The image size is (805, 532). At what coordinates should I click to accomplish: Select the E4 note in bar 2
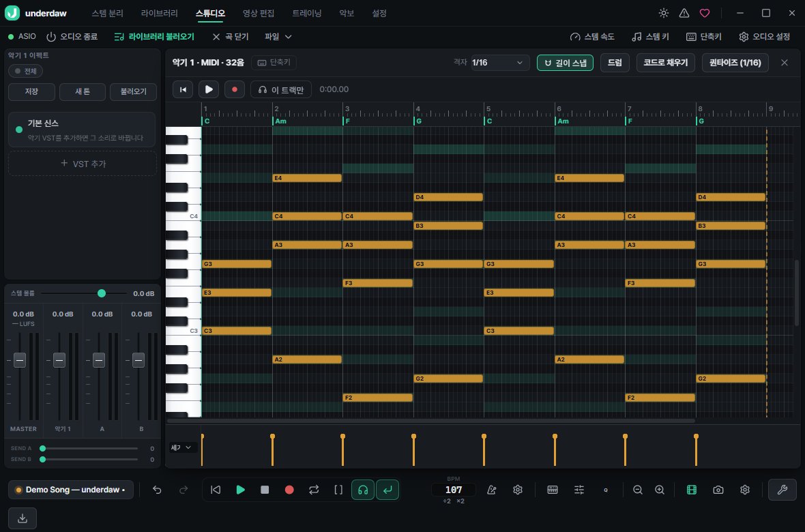coord(307,178)
